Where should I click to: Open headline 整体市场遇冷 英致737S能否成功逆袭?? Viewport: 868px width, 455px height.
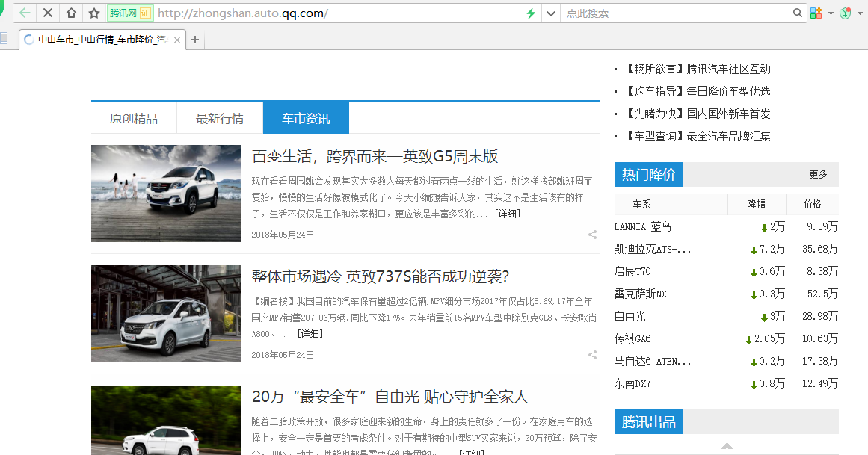[381, 276]
